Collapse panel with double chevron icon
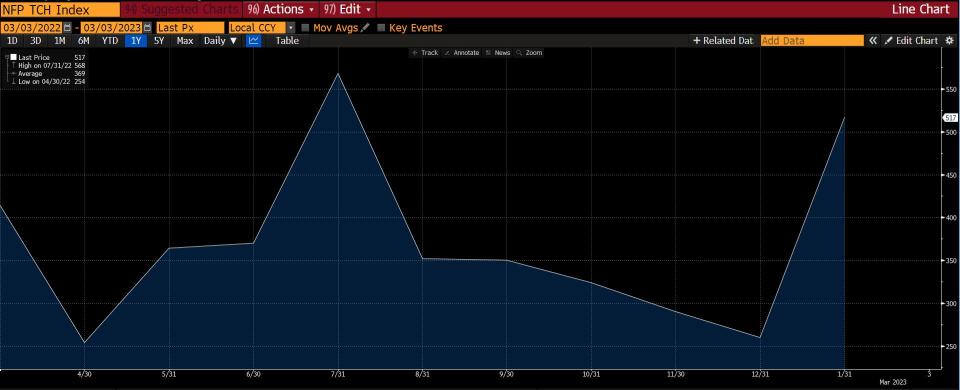Viewport: 960px width, 390px height. click(x=873, y=40)
